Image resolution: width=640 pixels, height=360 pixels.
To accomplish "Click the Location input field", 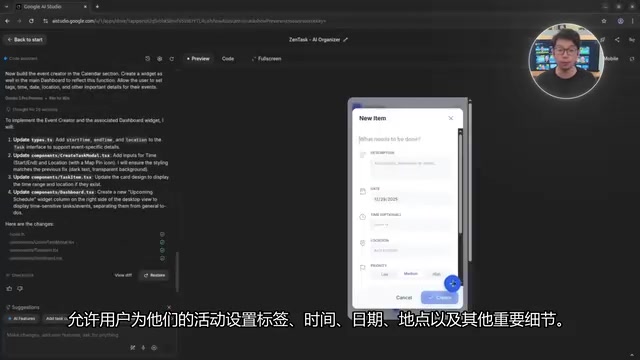I will 410,250.
